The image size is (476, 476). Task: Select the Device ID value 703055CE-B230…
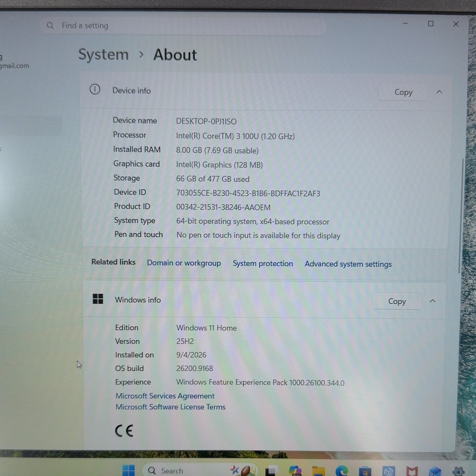pyautogui.click(x=248, y=194)
